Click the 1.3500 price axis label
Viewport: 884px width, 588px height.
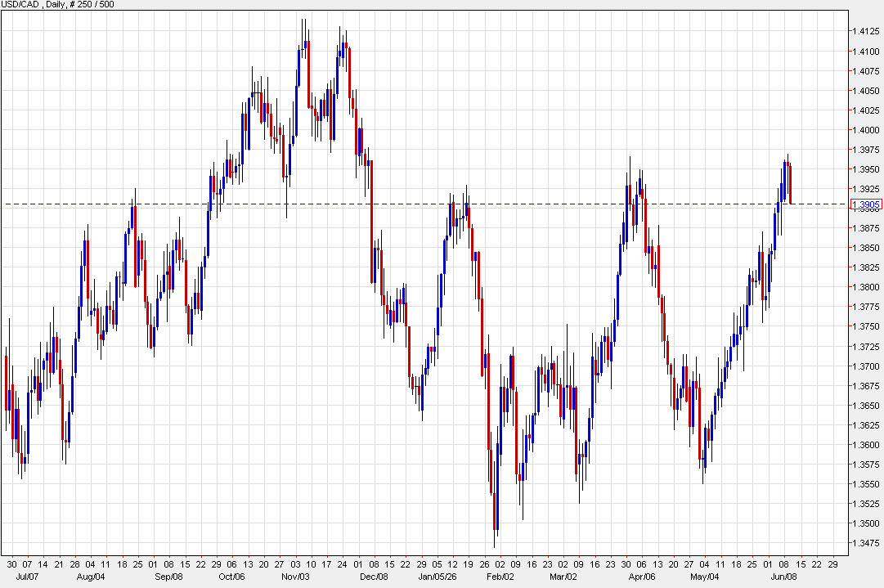[x=865, y=523]
